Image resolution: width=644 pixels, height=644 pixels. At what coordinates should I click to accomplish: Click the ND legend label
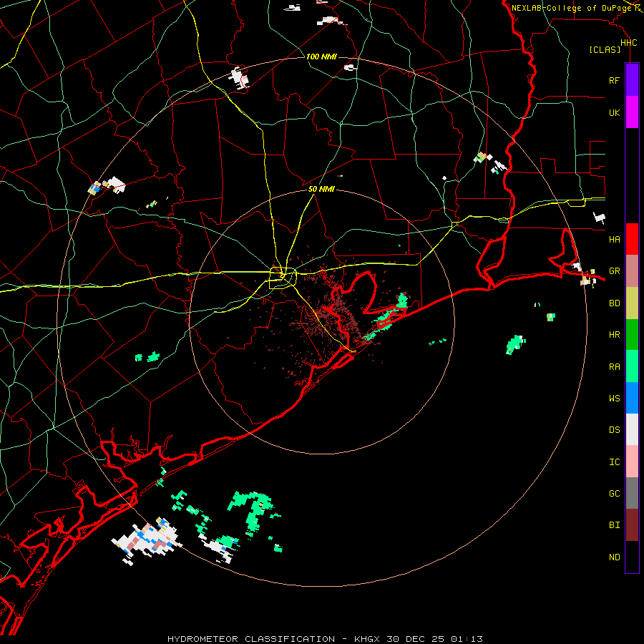(x=614, y=557)
